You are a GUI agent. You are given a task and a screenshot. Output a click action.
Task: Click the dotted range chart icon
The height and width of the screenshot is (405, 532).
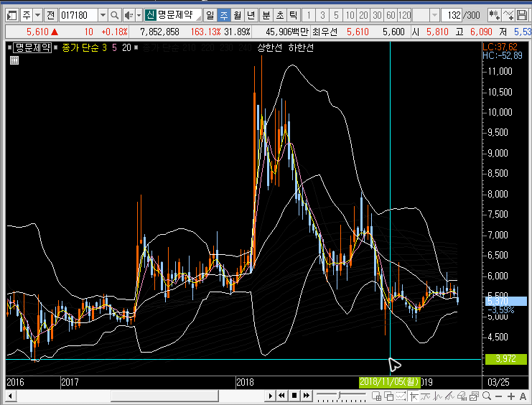pos(401,396)
